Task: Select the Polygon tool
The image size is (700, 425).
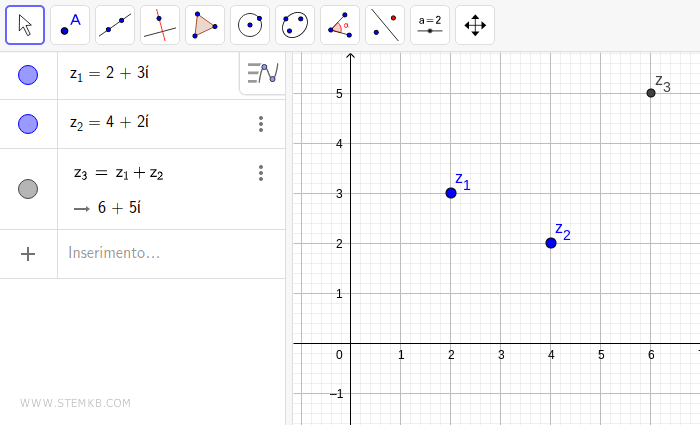Action: [205, 25]
